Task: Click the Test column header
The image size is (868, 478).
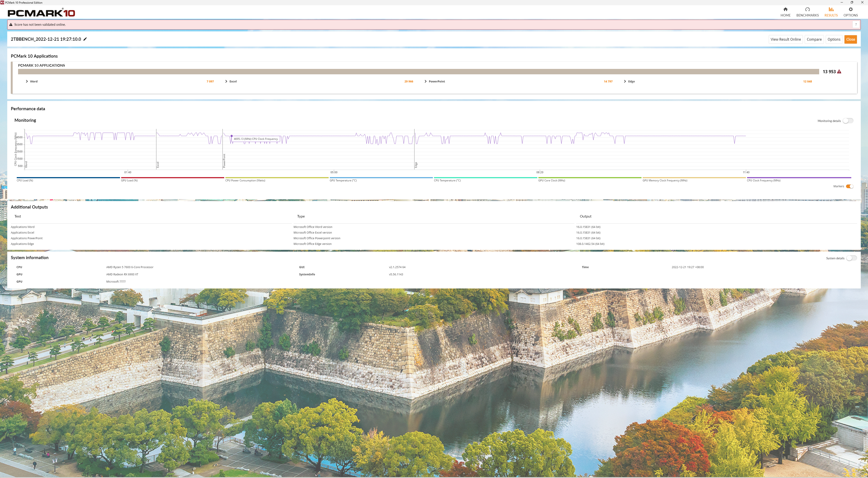Action: click(x=18, y=216)
